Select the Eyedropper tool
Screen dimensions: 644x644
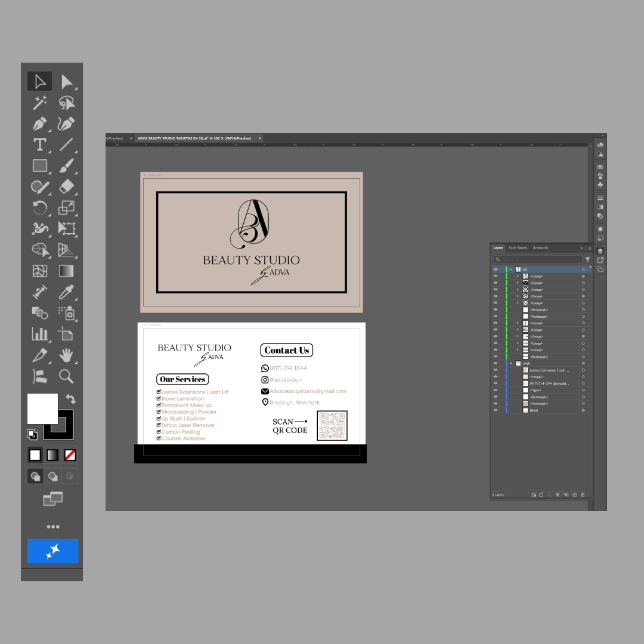(66, 292)
